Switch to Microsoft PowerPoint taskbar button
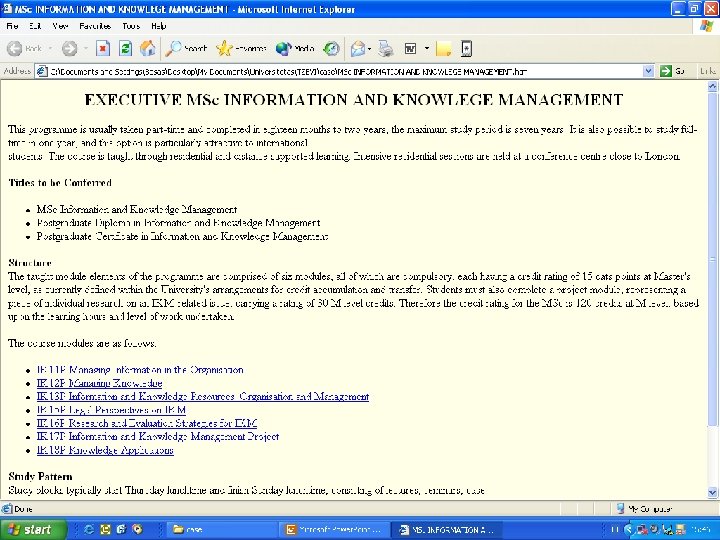 click(x=335, y=529)
